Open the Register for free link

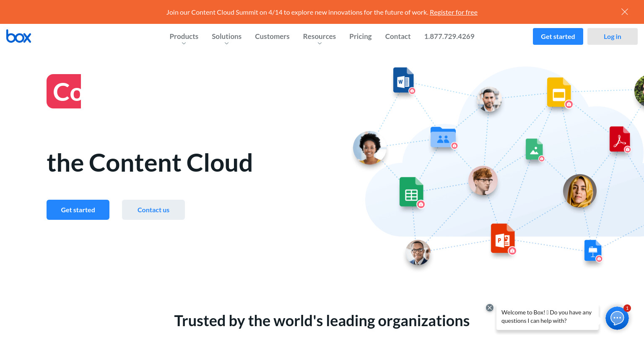[453, 12]
